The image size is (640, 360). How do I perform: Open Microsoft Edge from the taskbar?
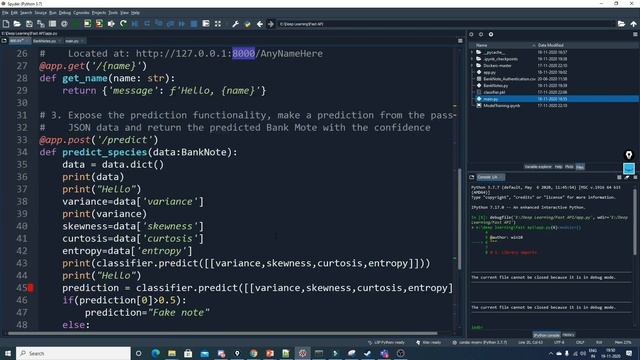tap(156, 353)
